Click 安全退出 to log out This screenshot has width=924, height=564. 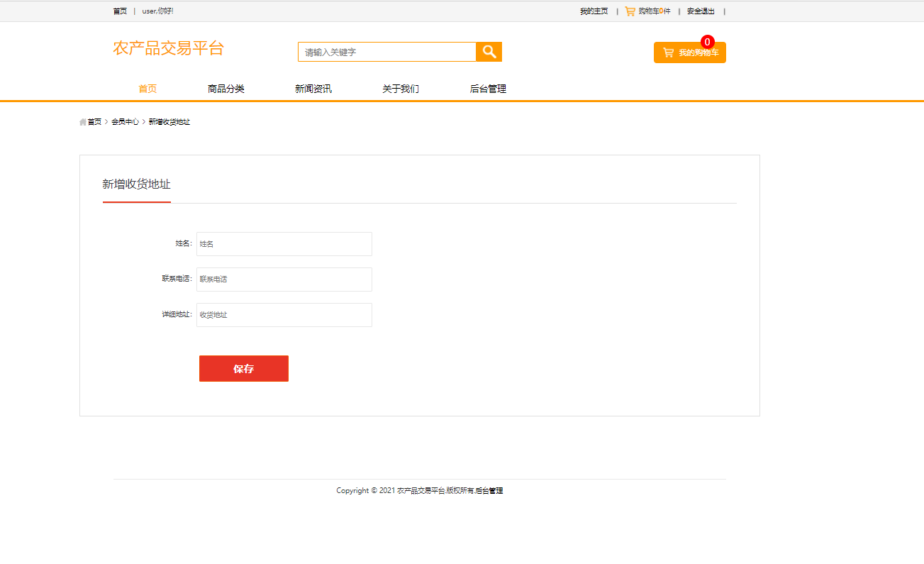click(x=700, y=11)
